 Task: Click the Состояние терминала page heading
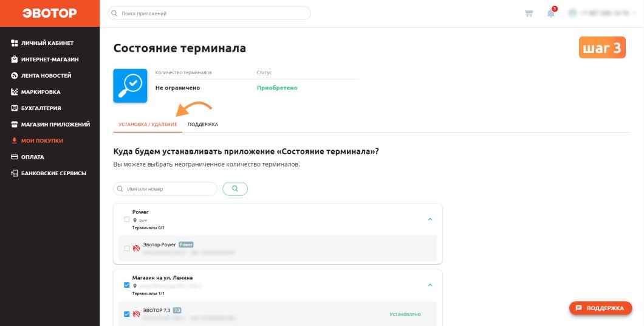click(179, 48)
